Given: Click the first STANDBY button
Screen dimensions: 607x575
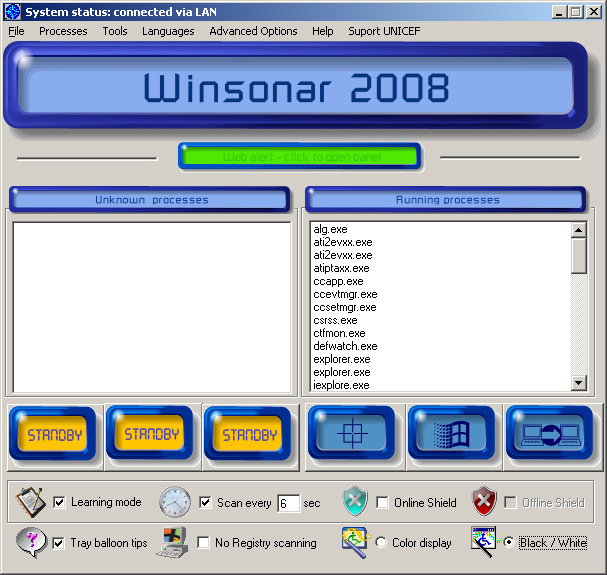Looking at the screenshot, I should click(53, 434).
